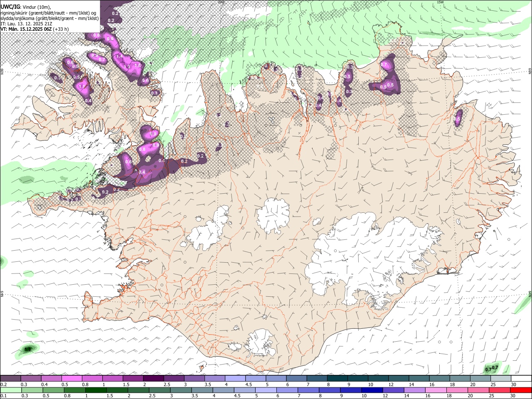The height and width of the screenshot is (399, 532).
Task: Pick snow legend swatch between 1 and 1.5
Action: tap(113, 378)
